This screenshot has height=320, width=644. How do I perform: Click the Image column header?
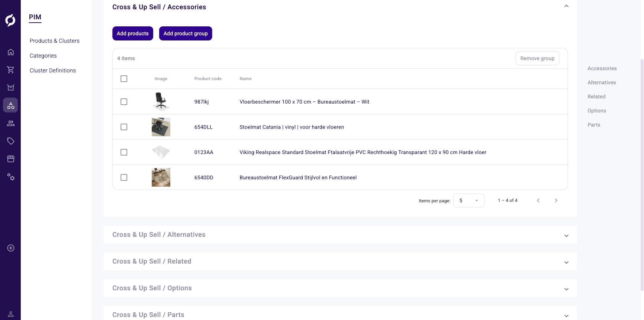pos(161,79)
